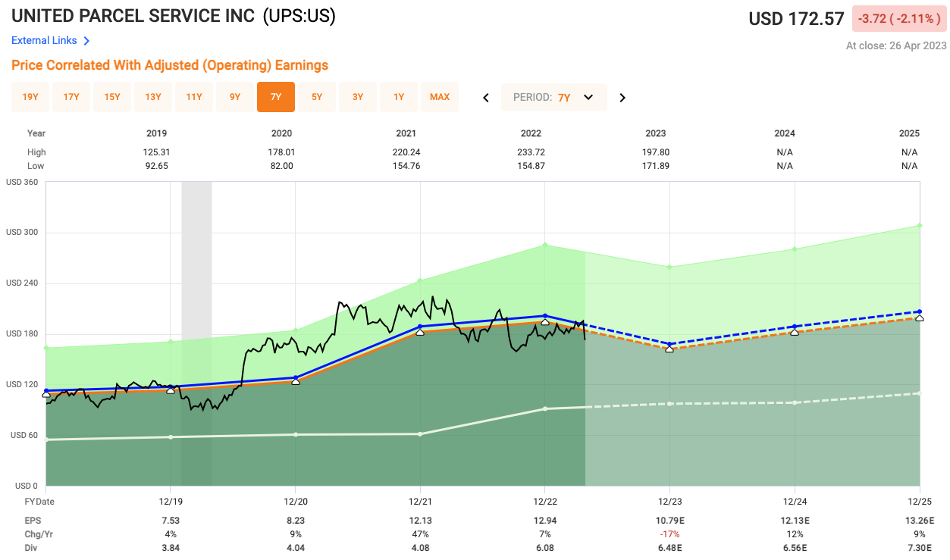Switch the chart to the 17Y range
The height and width of the screenshot is (560, 950).
71,97
